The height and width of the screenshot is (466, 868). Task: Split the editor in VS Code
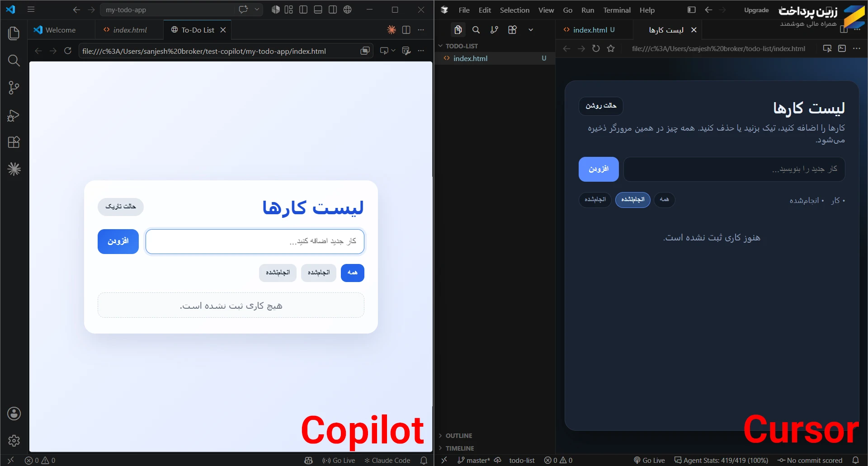(406, 30)
